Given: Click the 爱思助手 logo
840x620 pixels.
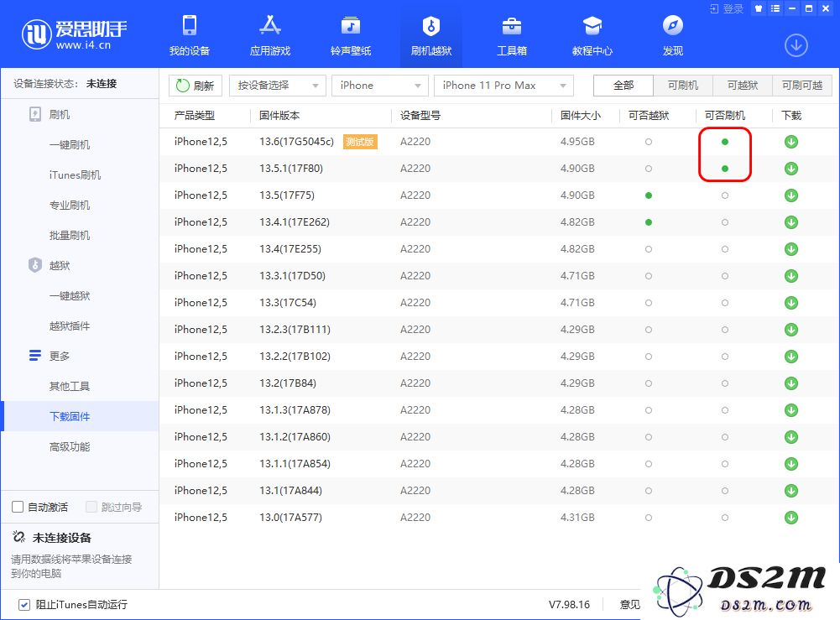Looking at the screenshot, I should click(x=75, y=34).
